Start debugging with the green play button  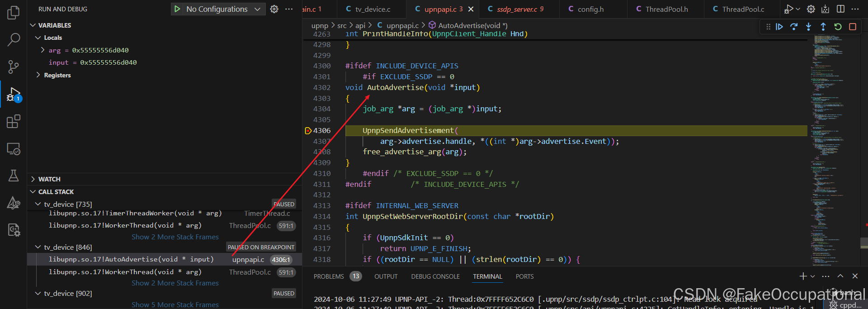(177, 9)
